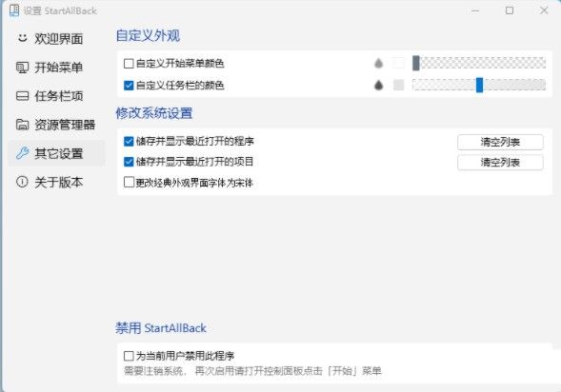Check 更改经典外观界面字体为宋体
The width and height of the screenshot is (561, 392).
129,183
